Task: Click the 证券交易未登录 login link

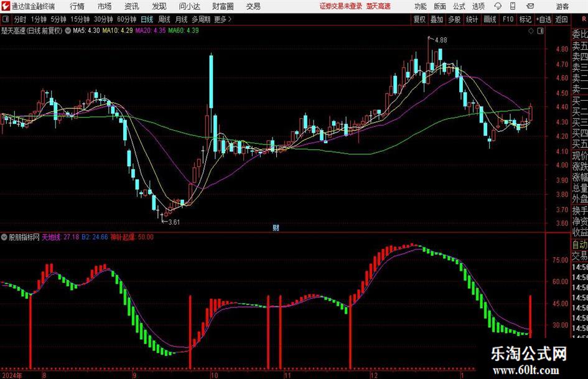Action: tap(340, 6)
